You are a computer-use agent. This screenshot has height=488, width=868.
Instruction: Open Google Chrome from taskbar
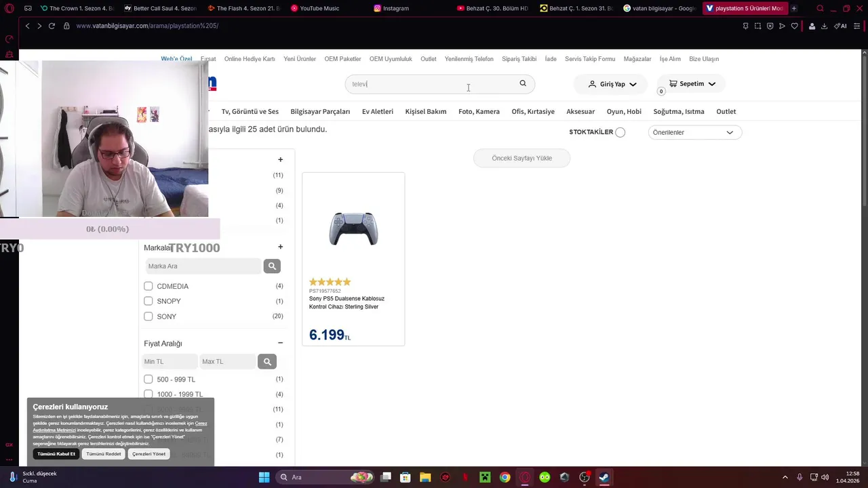(505, 477)
